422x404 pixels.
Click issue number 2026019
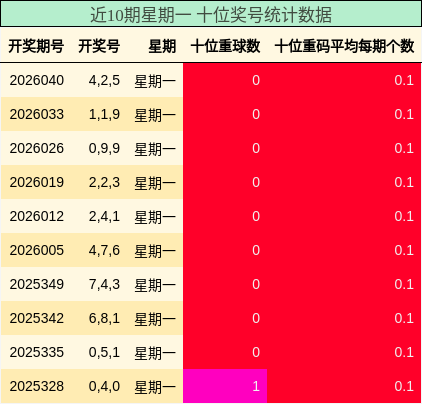pos(37,182)
